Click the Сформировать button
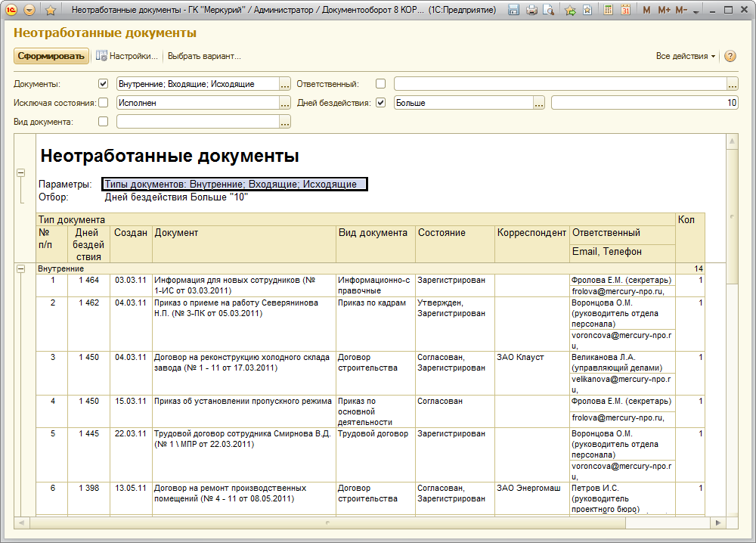 (51, 56)
